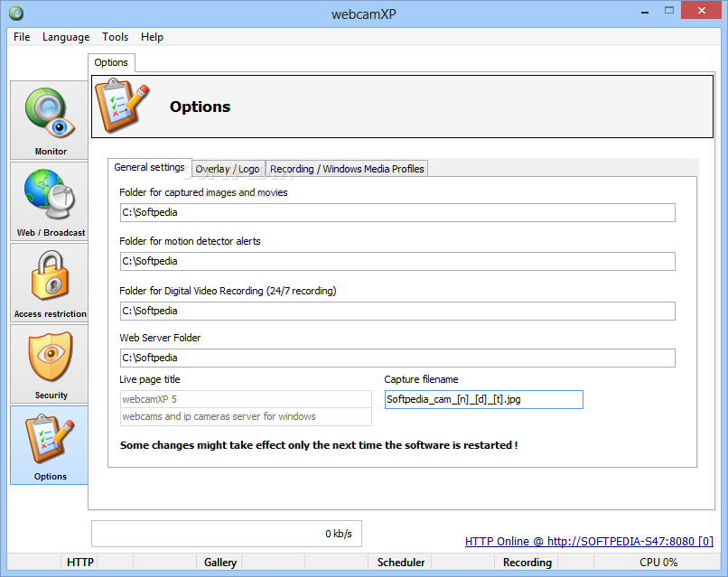Screen dimensions: 728x577
Task: Open Recording / Windows Media Profiles tab
Action: [x=347, y=169]
